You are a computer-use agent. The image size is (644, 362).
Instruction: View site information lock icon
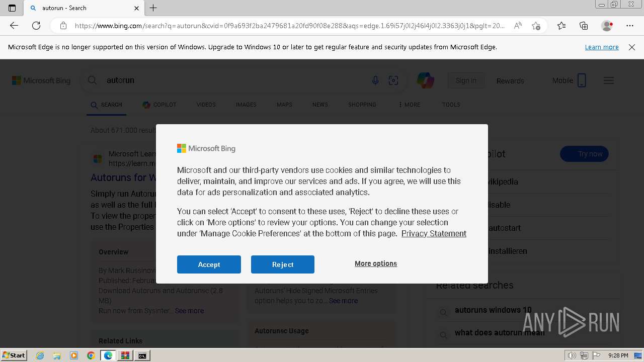(63, 26)
